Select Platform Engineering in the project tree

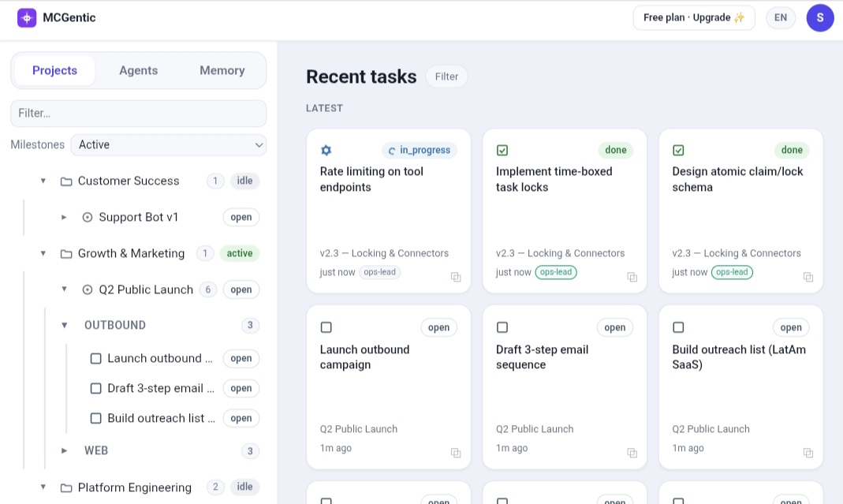click(134, 488)
